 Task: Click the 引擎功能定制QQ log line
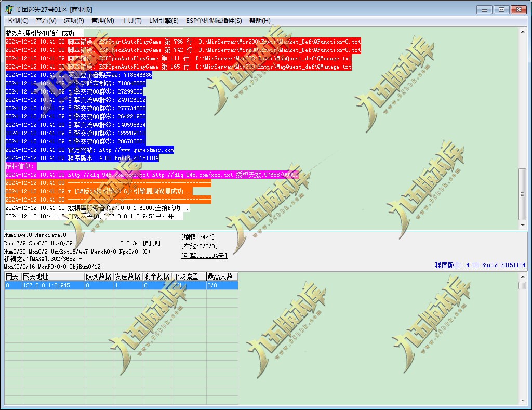pyautogui.click(x=76, y=83)
